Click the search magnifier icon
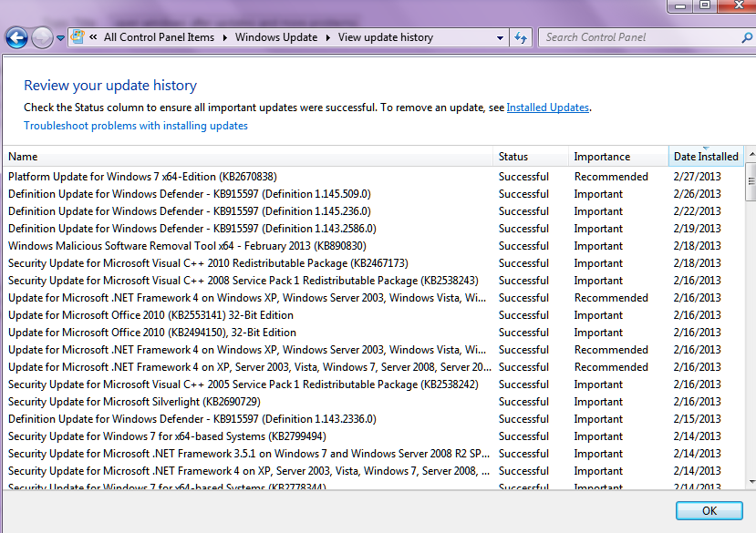The width and height of the screenshot is (756, 533). (x=747, y=37)
